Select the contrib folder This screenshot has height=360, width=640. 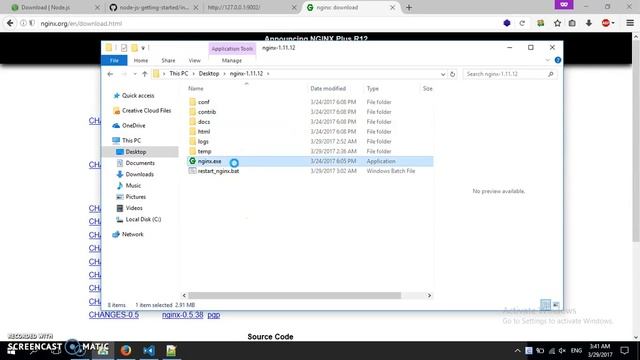pos(207,112)
